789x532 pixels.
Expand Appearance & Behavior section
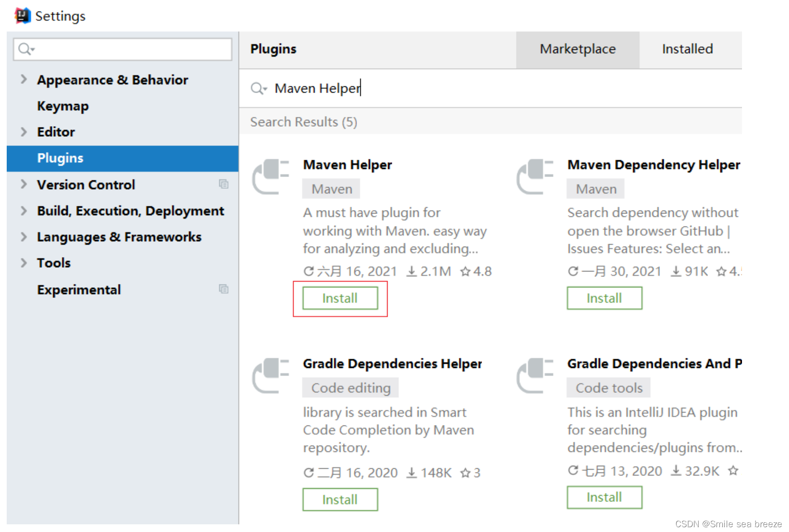pos(24,79)
